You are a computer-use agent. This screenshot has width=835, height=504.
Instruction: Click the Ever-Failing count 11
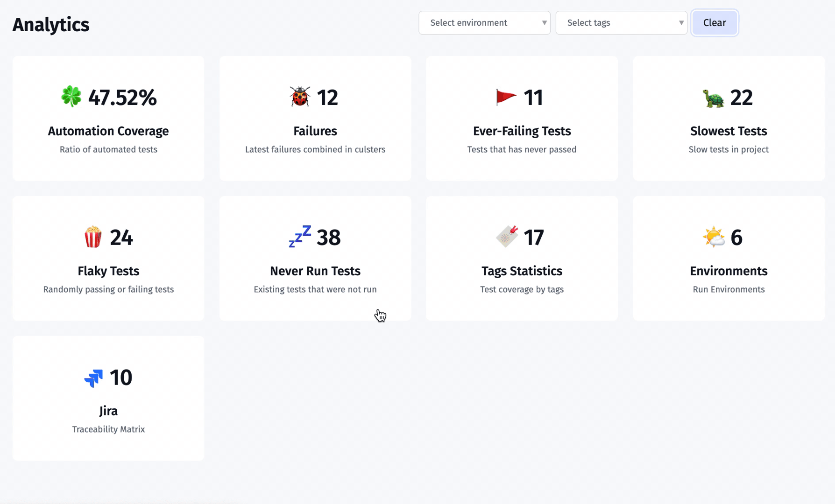point(533,98)
